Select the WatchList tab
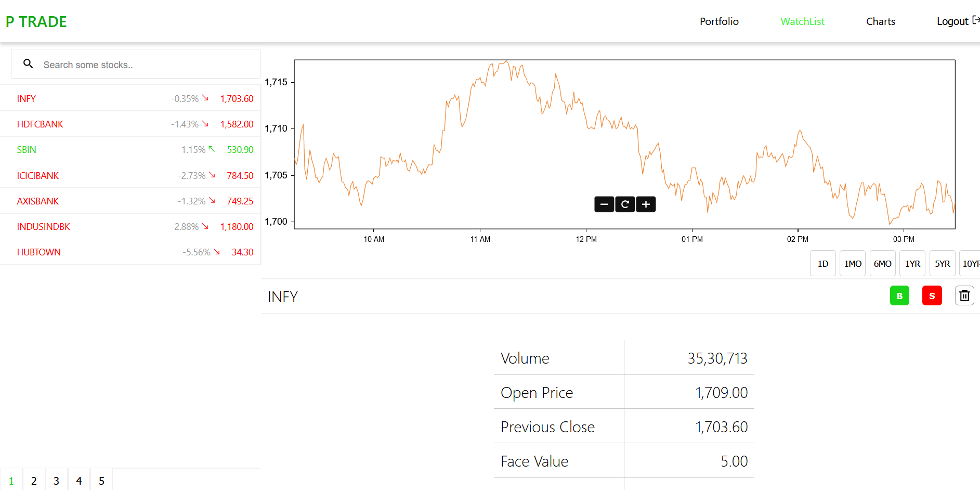Image resolution: width=980 pixels, height=490 pixels. tap(802, 21)
